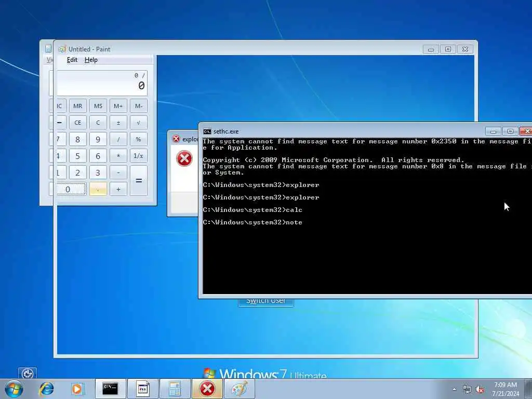Switch to command prompt taskbar item
Screen dimensions: 532x399
[x=110, y=389]
